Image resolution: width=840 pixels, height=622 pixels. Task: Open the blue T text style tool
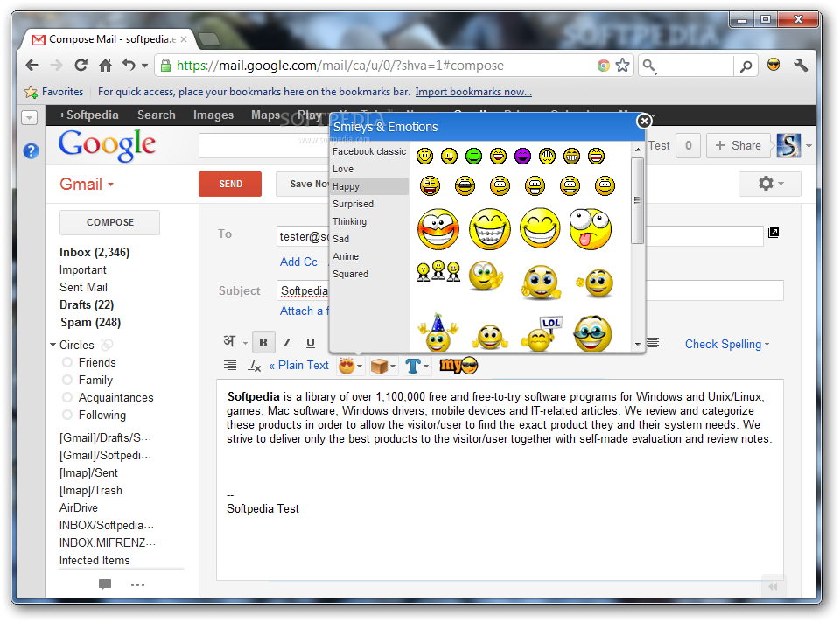point(416,366)
